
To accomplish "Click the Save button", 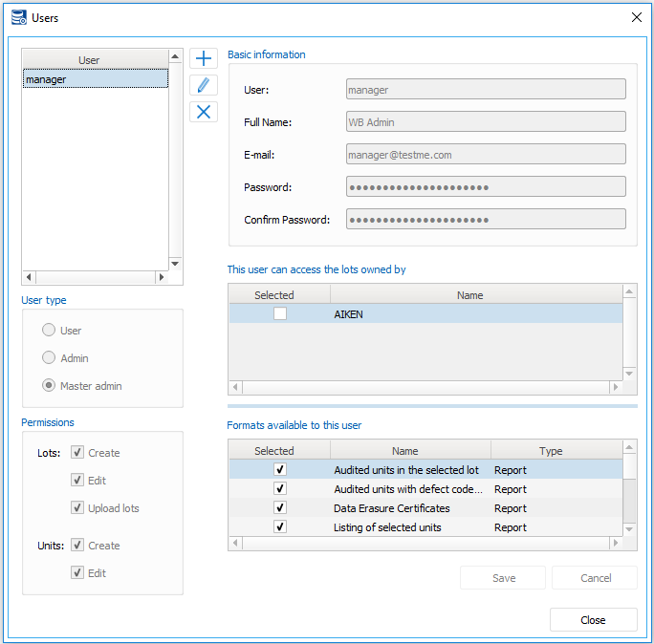I will [503, 578].
